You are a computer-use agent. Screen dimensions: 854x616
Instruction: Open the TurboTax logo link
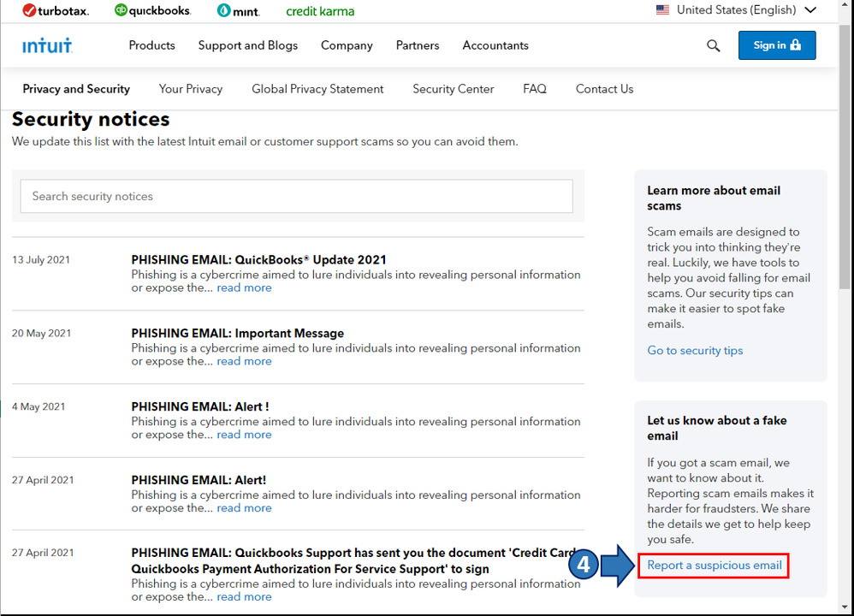(x=56, y=10)
